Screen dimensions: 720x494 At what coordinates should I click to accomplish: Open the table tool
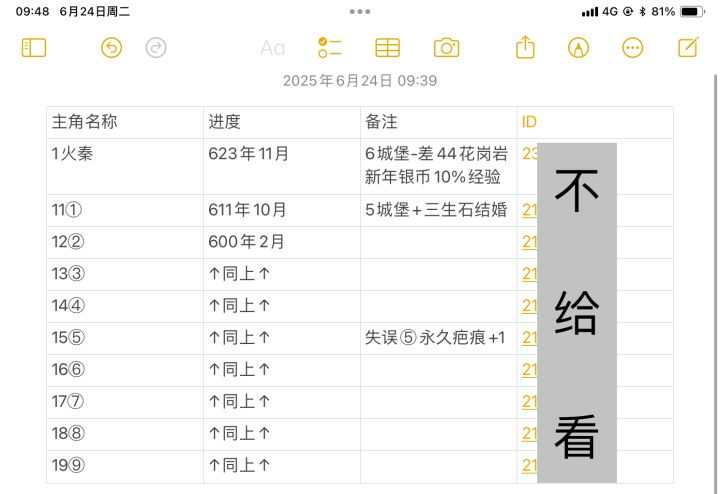point(388,48)
